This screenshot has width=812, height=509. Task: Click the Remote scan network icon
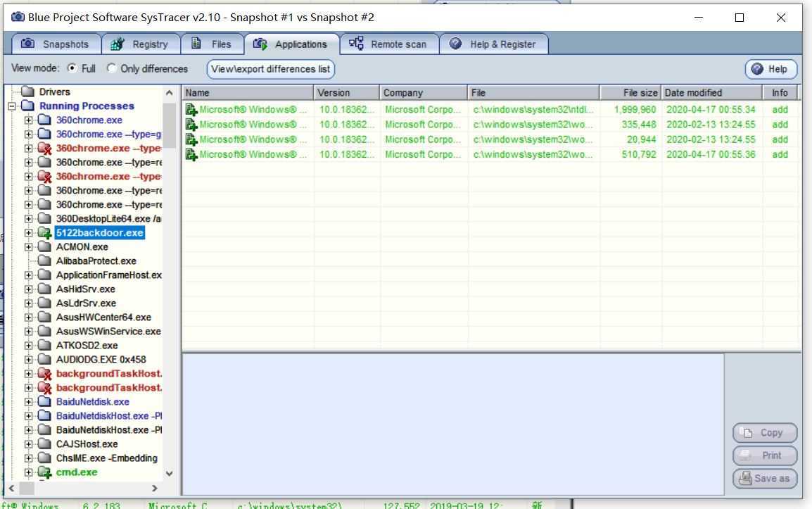click(356, 44)
